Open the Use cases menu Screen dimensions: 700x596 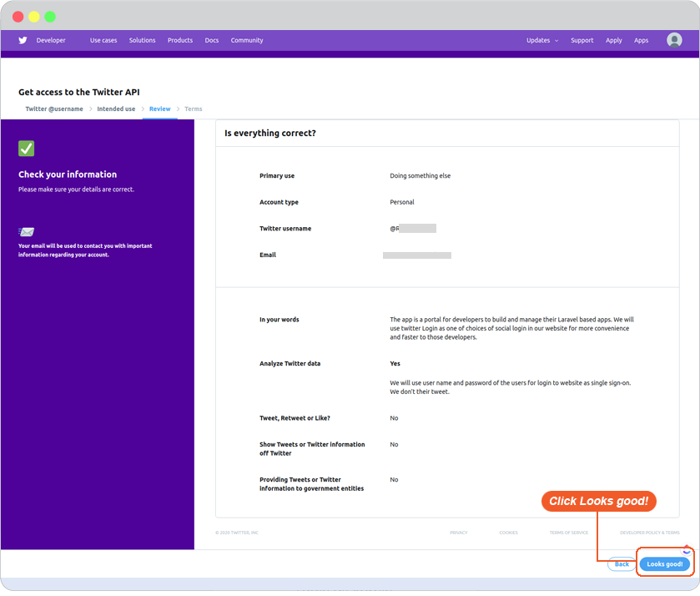point(103,40)
